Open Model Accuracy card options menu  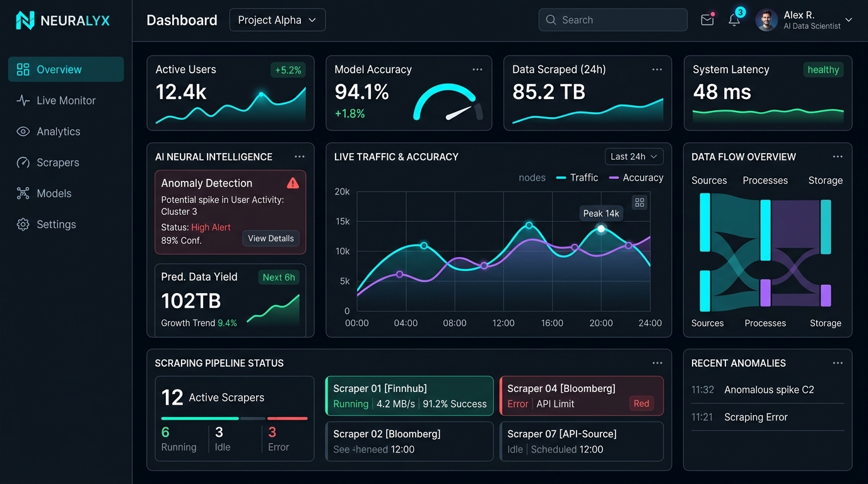477,69
